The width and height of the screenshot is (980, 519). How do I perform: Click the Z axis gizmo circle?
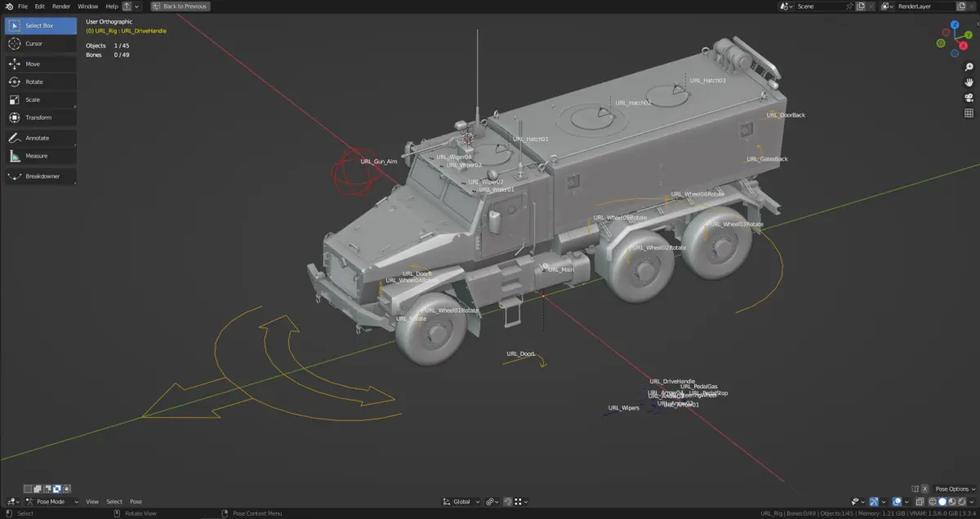[955, 23]
